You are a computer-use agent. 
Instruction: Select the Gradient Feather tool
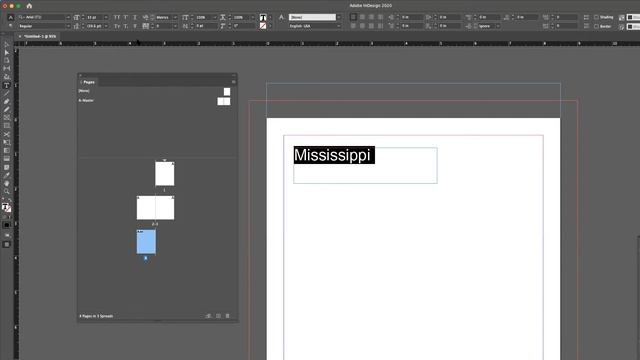point(7,159)
